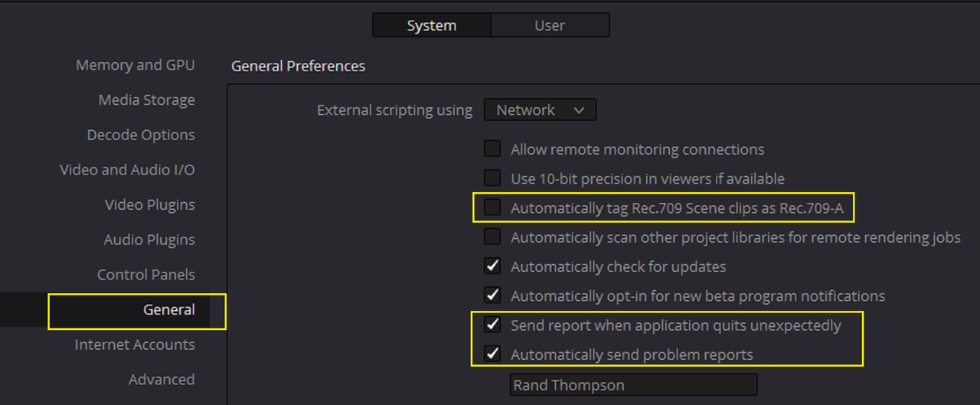This screenshot has height=405, width=980.
Task: Enable Allow remote monitoring connections
Action: tap(492, 149)
